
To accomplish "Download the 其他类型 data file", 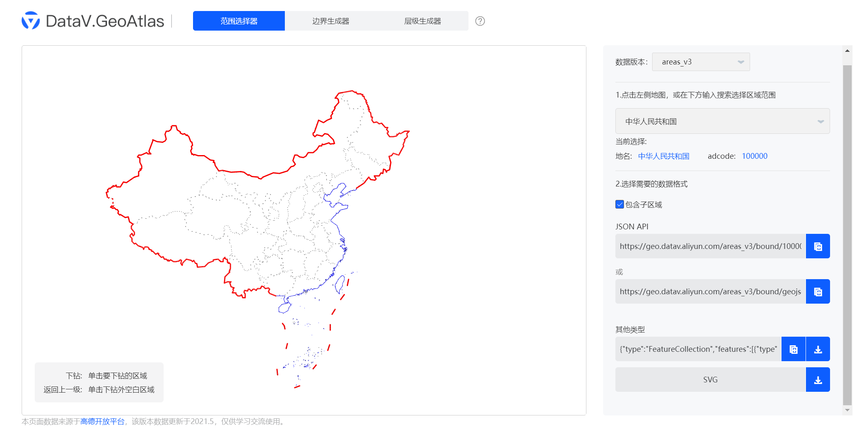I will (x=818, y=349).
